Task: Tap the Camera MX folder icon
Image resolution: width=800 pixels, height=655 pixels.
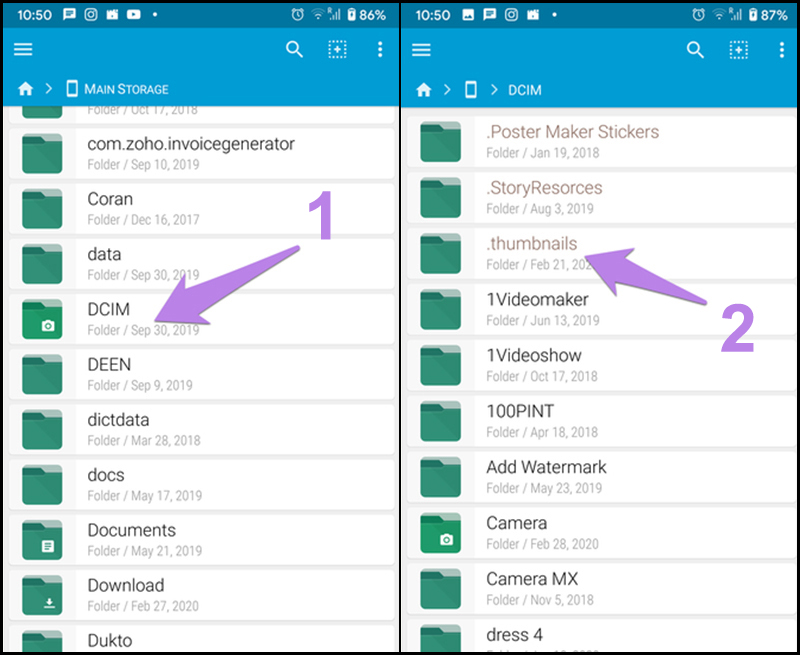Action: click(440, 589)
